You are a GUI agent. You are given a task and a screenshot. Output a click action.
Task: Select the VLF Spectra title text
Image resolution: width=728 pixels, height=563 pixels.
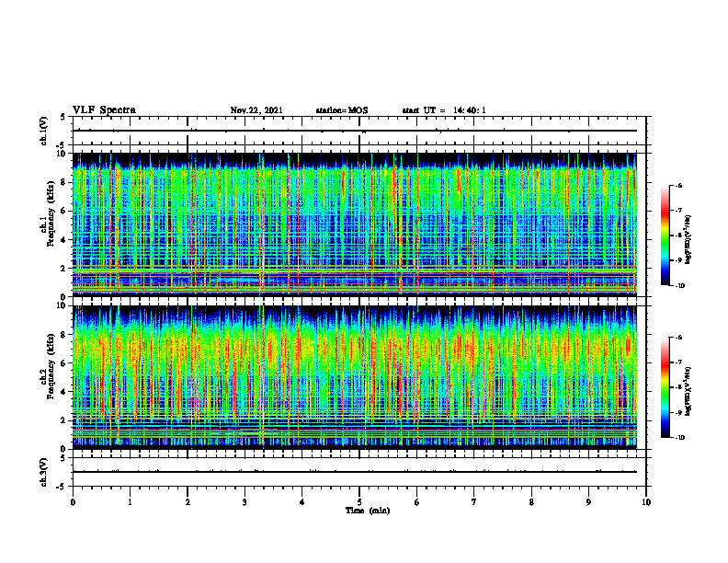104,109
